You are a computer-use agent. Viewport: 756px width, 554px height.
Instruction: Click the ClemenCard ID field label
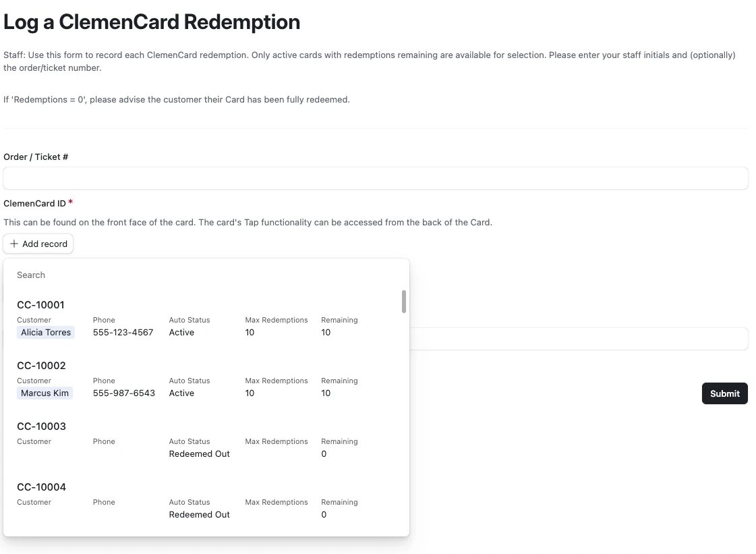click(x=34, y=203)
